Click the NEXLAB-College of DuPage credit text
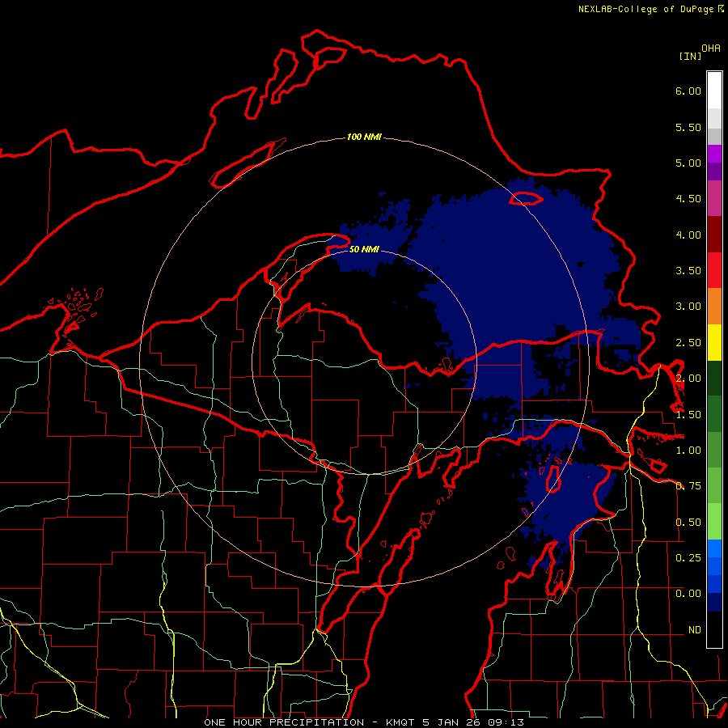Screen dimensions: 728x728 coord(646,9)
